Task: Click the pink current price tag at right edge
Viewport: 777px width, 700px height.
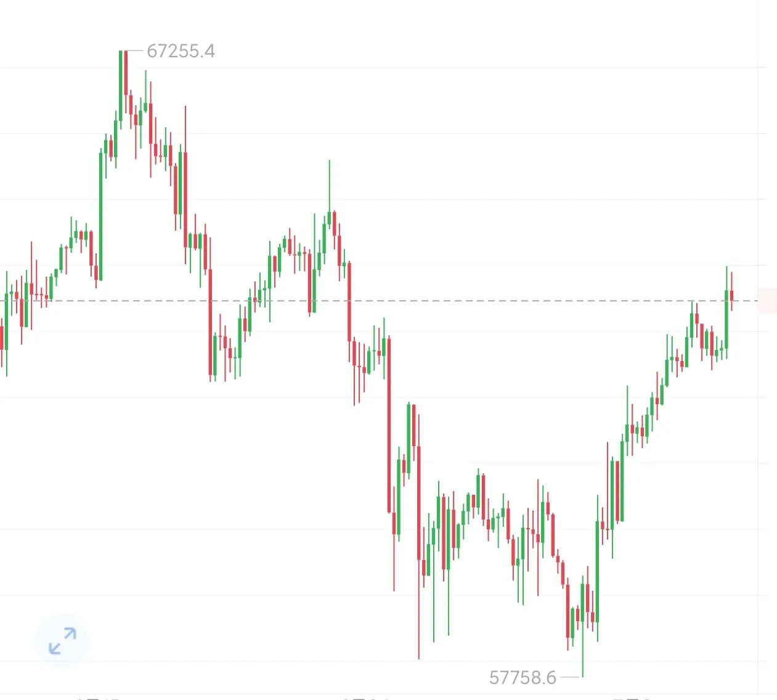Action: tap(767, 301)
